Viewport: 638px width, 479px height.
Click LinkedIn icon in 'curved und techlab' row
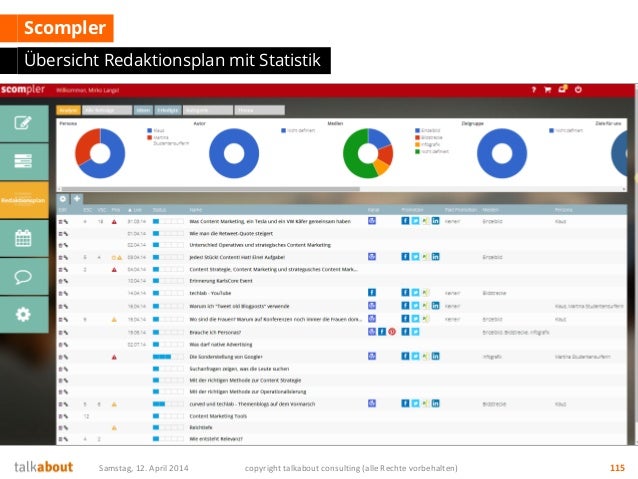pos(435,403)
